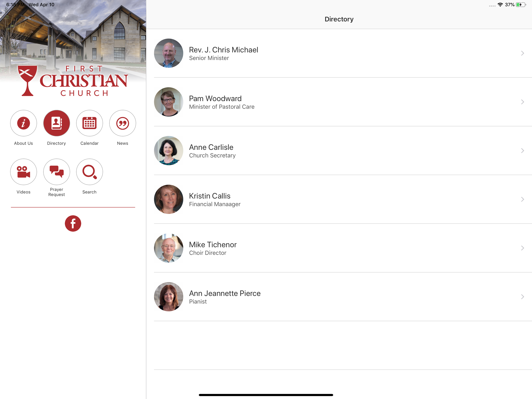Tap the status bar time 6:18 PM
Screen dimensions: 532x399
point(15,4)
